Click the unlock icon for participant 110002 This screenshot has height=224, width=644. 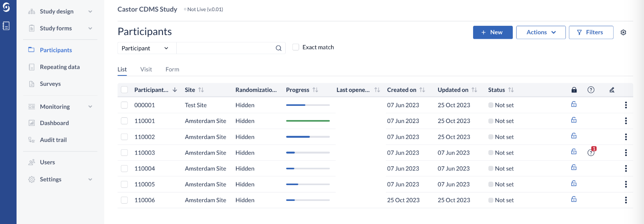(574, 136)
